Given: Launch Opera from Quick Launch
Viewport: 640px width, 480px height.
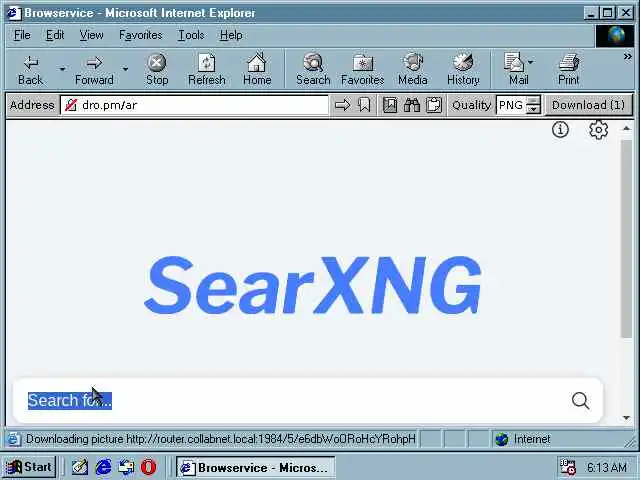Looking at the screenshot, I should (149, 467).
